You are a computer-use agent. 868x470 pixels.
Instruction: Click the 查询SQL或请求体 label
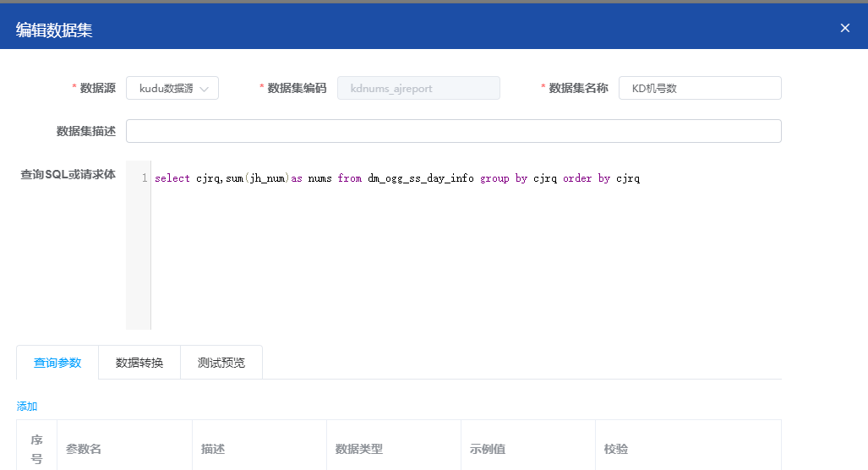point(68,175)
